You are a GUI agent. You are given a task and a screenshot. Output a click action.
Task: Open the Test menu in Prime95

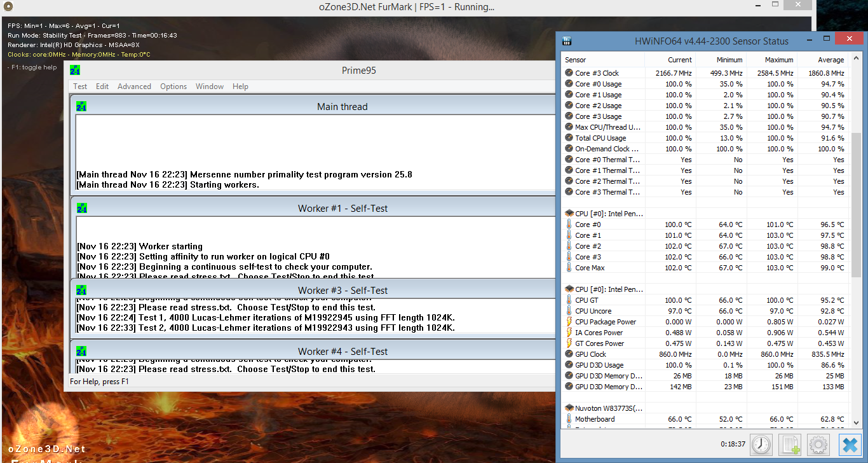[80, 86]
